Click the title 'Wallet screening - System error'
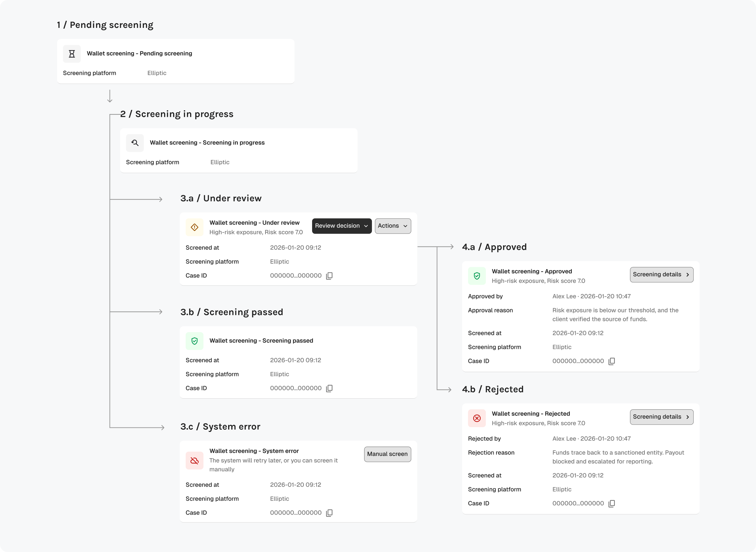 coord(254,451)
